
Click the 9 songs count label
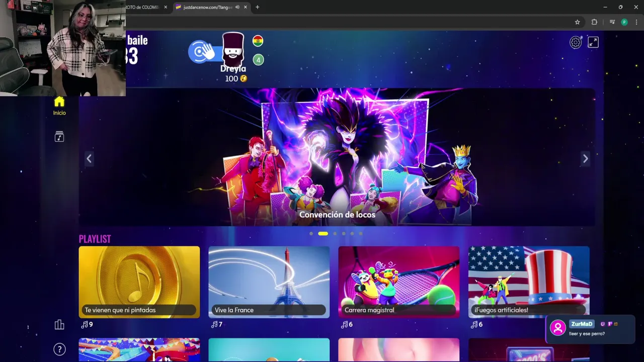[87, 325]
